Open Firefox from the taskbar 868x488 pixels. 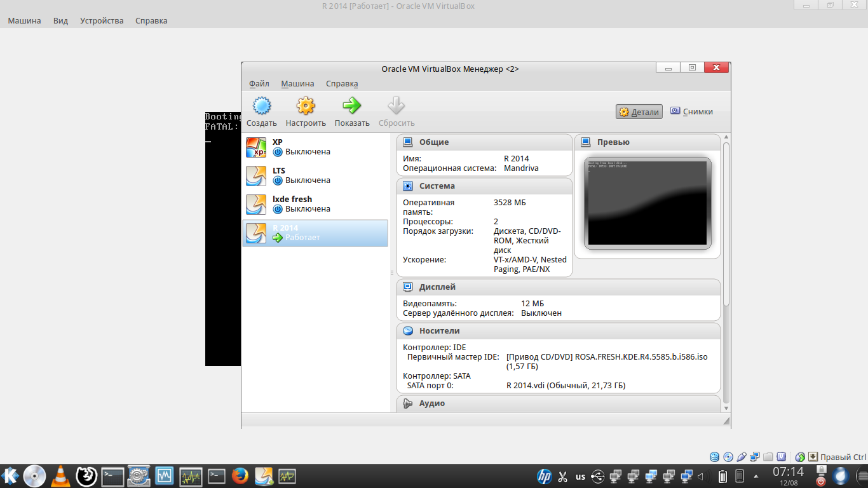point(240,475)
